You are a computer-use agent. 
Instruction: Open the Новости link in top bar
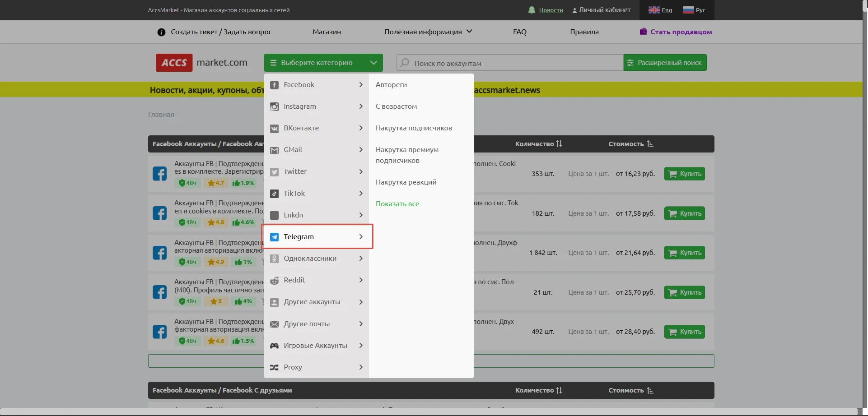(551, 10)
